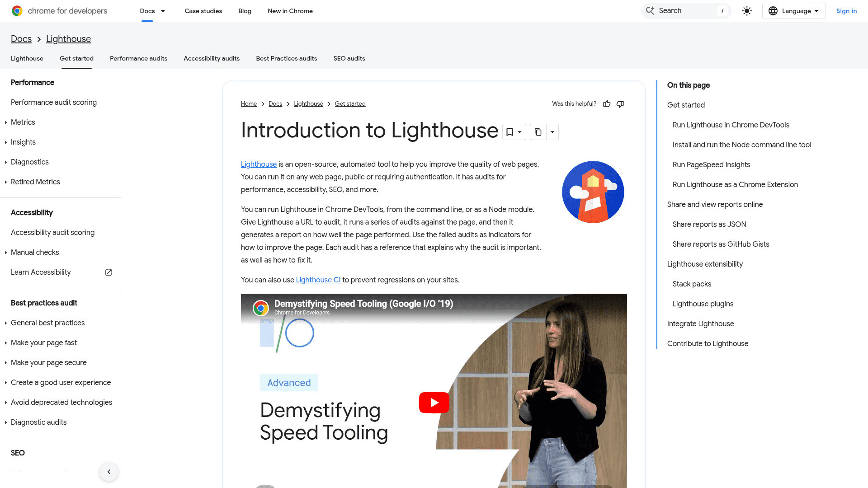This screenshot has width=868, height=488.
Task: Click the bookmark icon beside the title
Action: coord(510,132)
